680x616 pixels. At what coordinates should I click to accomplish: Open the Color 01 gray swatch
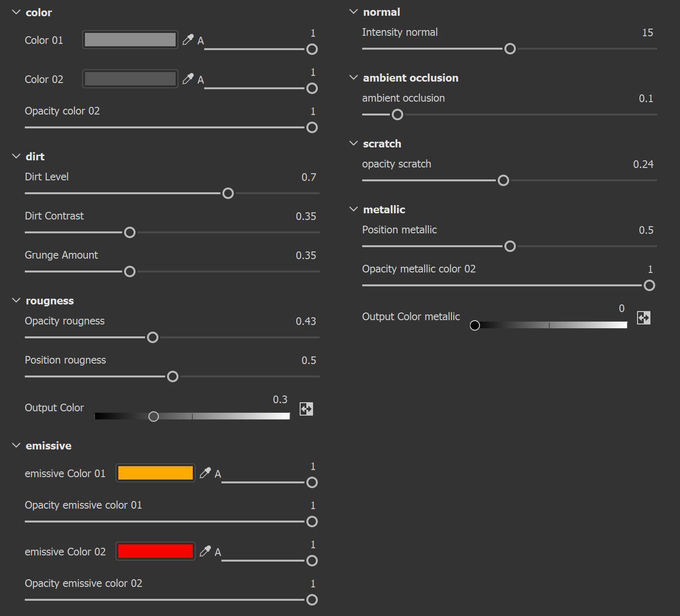click(130, 40)
